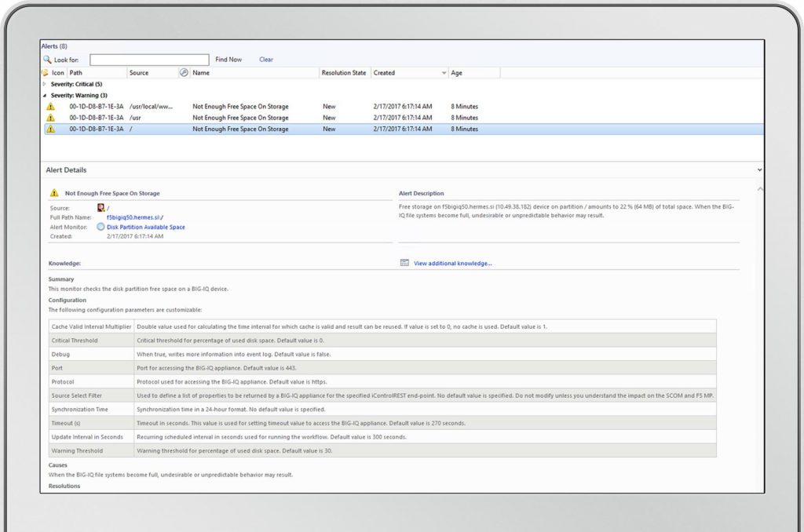Click the Debug parameter cell

(91, 354)
